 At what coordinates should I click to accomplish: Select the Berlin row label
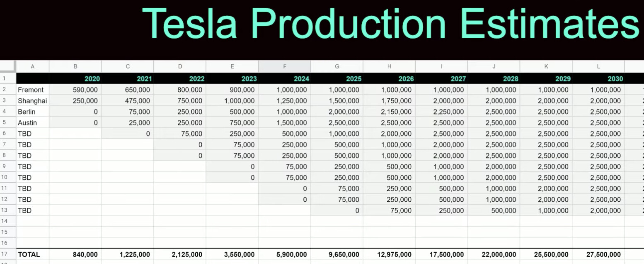(x=33, y=112)
